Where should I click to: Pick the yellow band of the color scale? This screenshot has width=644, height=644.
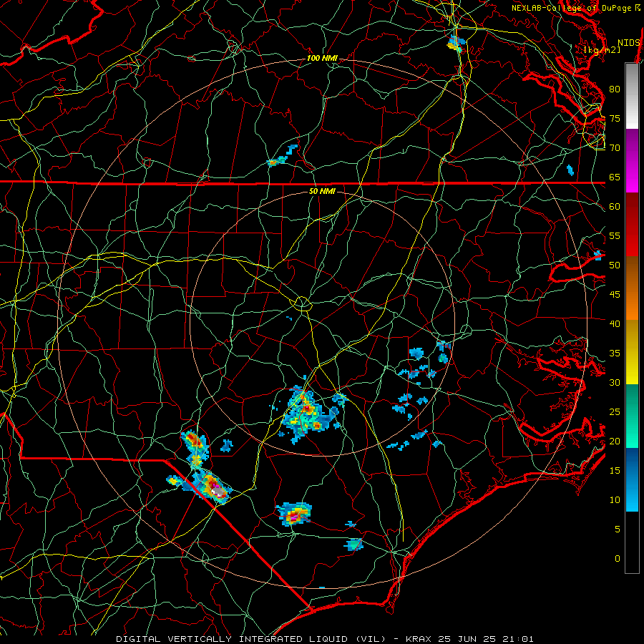(632, 352)
